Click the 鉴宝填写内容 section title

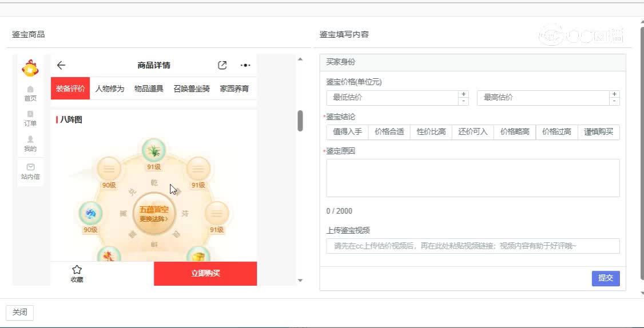pos(344,34)
